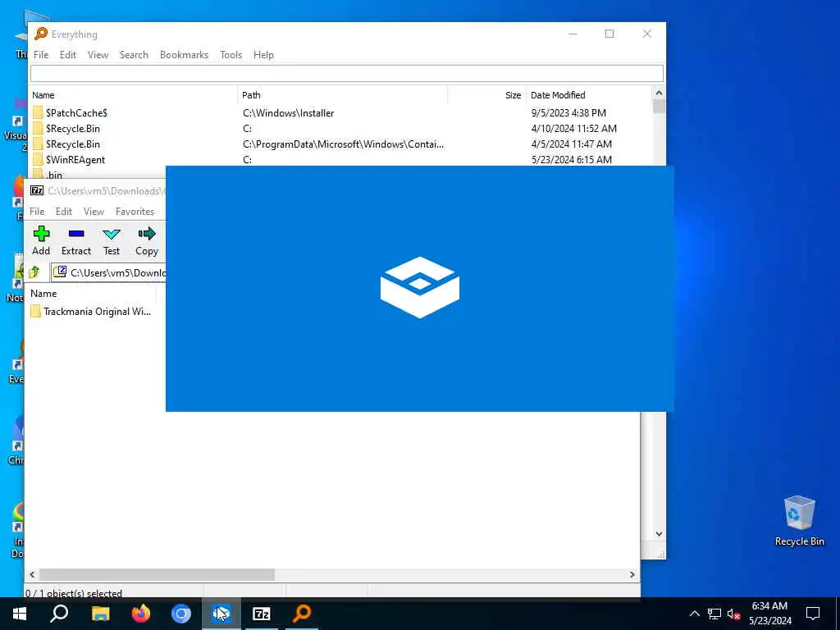Click date 5/23/2024 6:15 AM cell

click(572, 160)
